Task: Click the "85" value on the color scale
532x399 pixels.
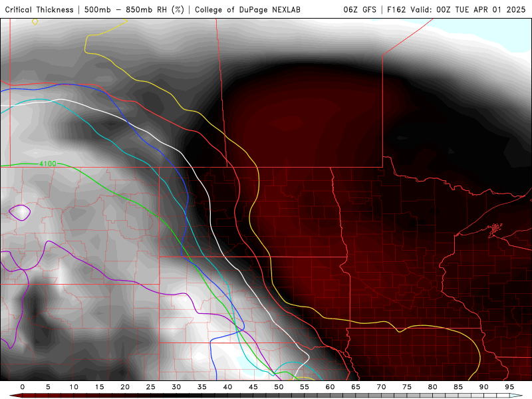Action: point(458,387)
